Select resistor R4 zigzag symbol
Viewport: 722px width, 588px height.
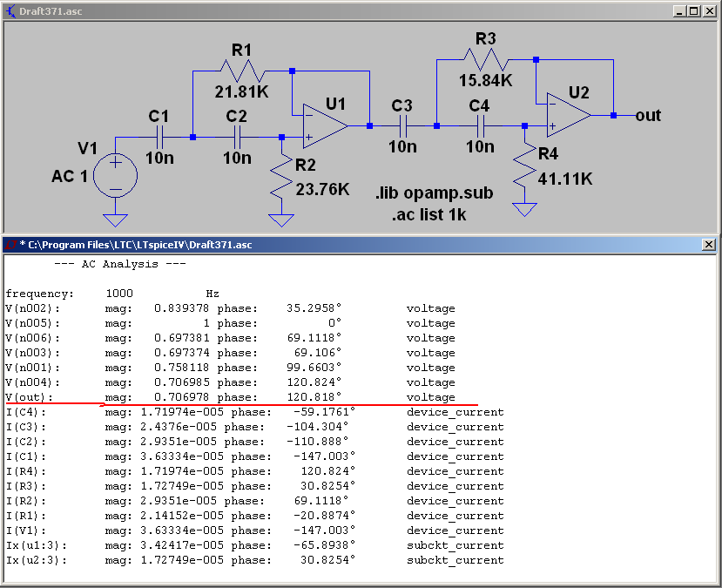(525, 166)
